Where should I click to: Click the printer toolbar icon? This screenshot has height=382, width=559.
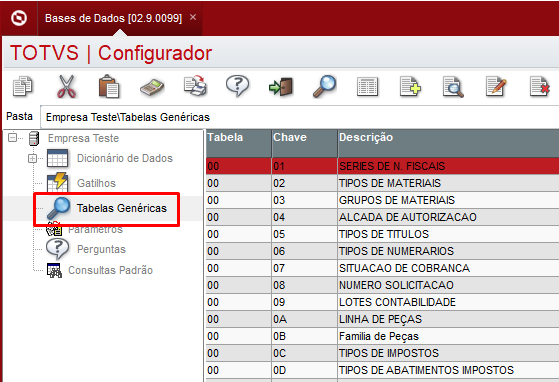tap(195, 86)
